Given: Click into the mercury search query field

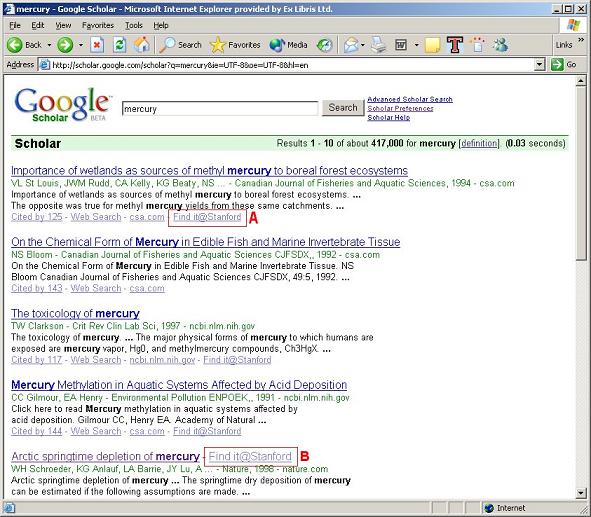Looking at the screenshot, I should [220, 109].
